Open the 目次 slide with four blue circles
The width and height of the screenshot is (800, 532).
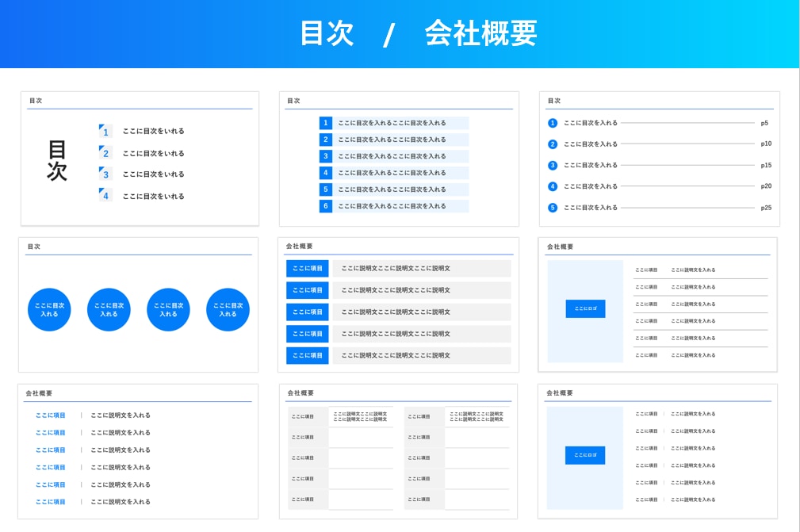pyautogui.click(x=138, y=304)
